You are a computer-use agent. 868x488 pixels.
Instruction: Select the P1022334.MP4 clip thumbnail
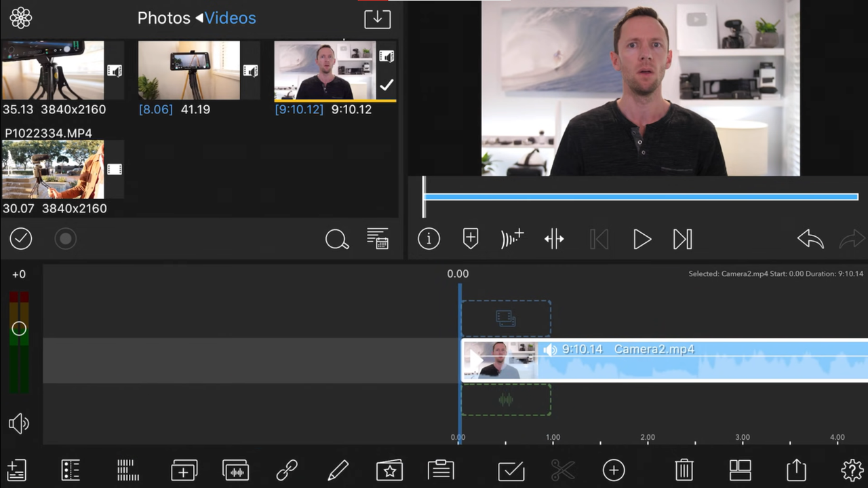(x=53, y=169)
